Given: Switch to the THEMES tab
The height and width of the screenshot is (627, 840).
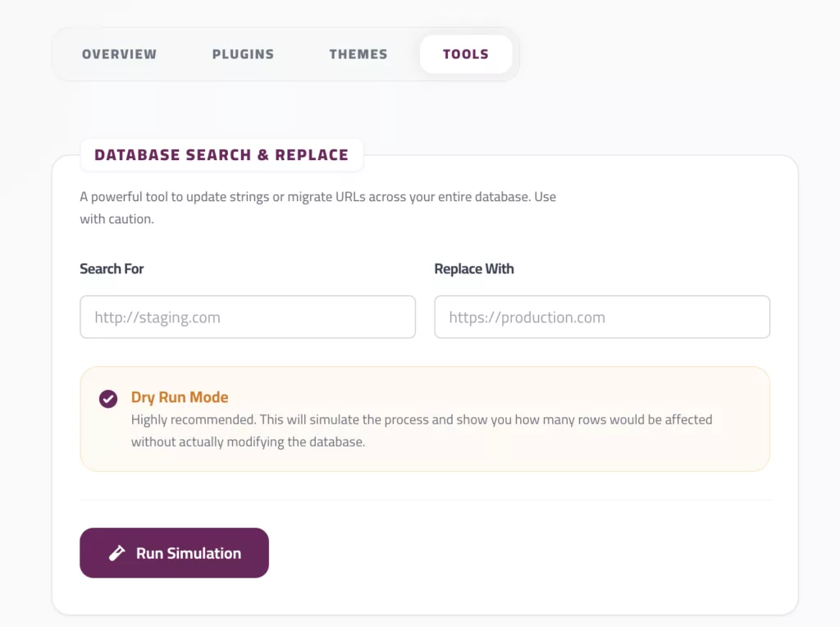Looking at the screenshot, I should (x=358, y=54).
